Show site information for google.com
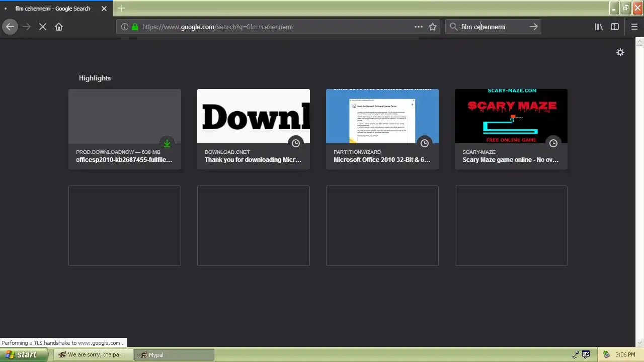Viewport: 644px width, 362px height. [125, 27]
